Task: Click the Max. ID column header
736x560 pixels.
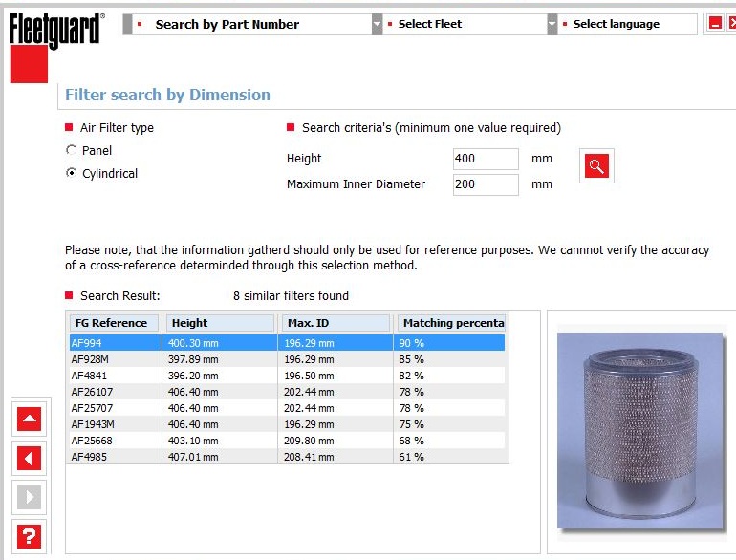Action: click(x=336, y=323)
